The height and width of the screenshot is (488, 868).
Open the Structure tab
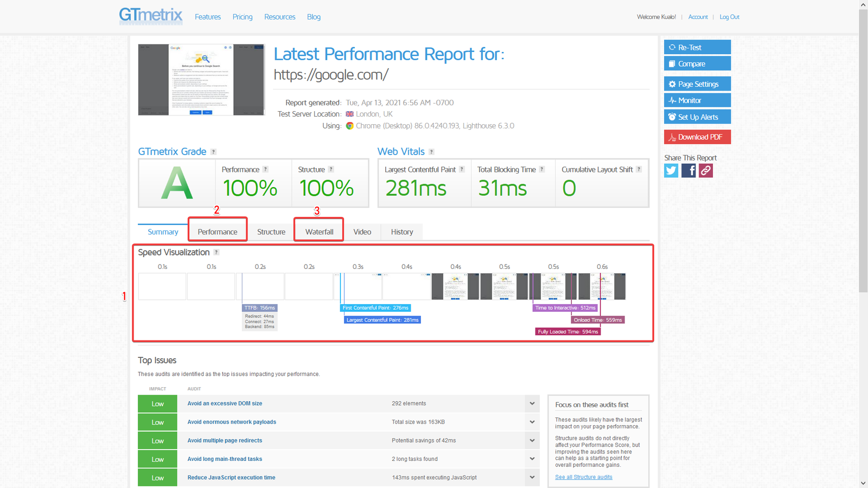271,232
